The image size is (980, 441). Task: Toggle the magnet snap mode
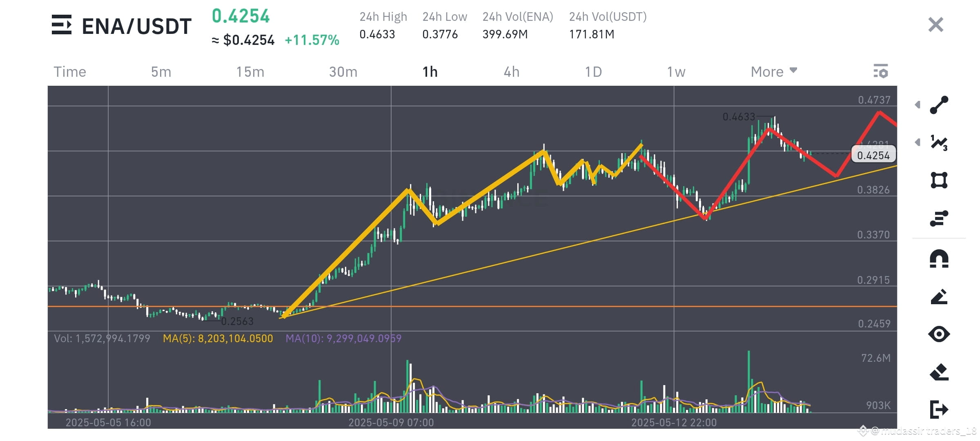(x=939, y=259)
